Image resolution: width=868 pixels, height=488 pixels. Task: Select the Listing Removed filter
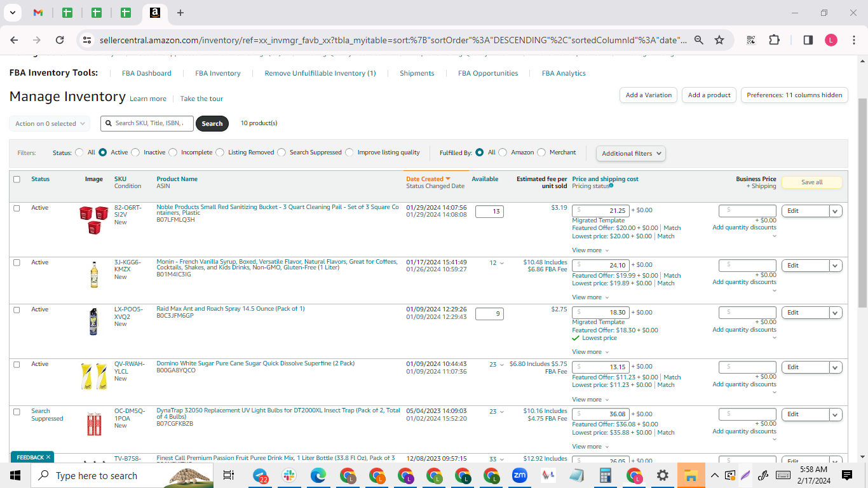tap(220, 152)
